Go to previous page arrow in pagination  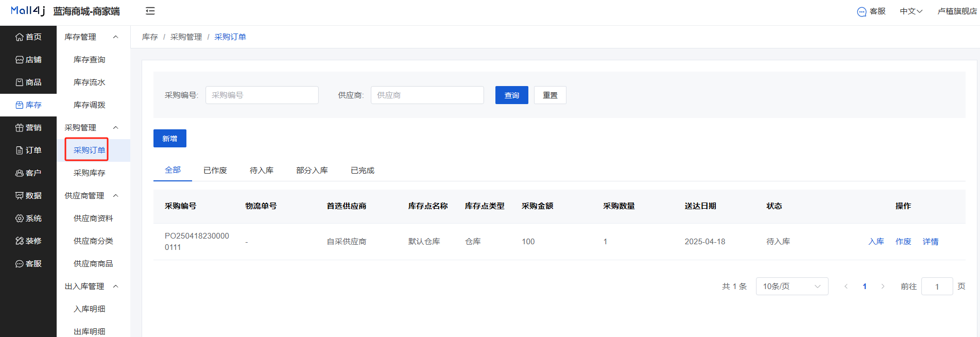[846, 287]
